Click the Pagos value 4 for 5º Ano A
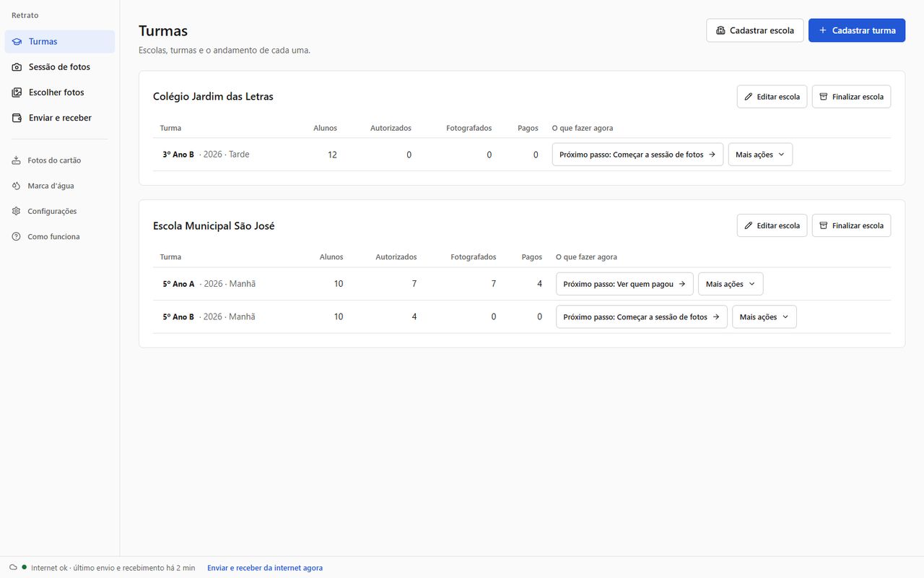 click(x=539, y=284)
